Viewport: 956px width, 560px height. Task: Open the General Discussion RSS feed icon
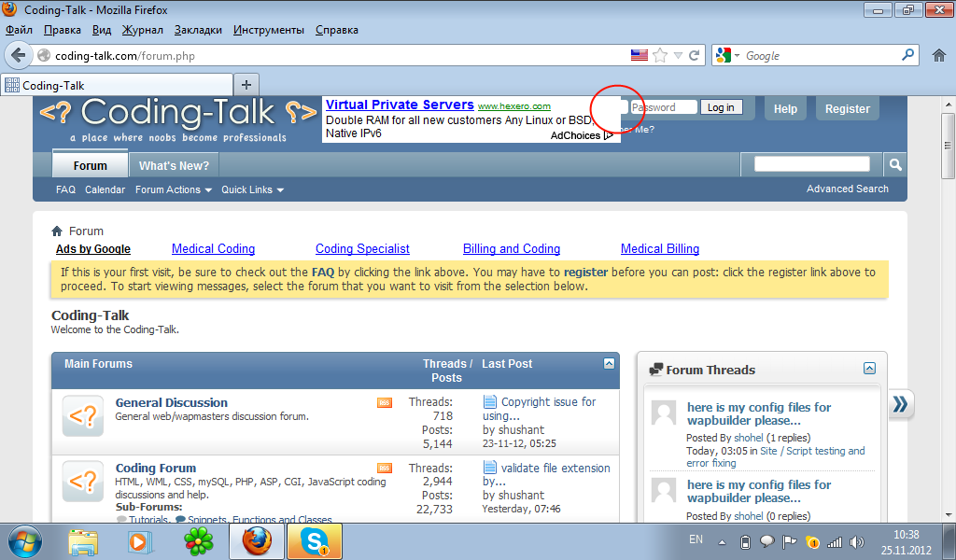385,402
